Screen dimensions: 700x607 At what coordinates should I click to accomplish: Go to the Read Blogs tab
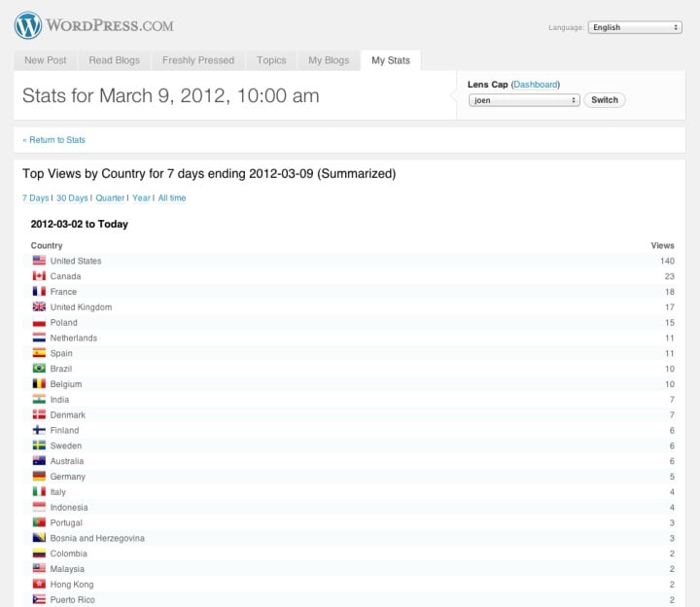[115, 60]
